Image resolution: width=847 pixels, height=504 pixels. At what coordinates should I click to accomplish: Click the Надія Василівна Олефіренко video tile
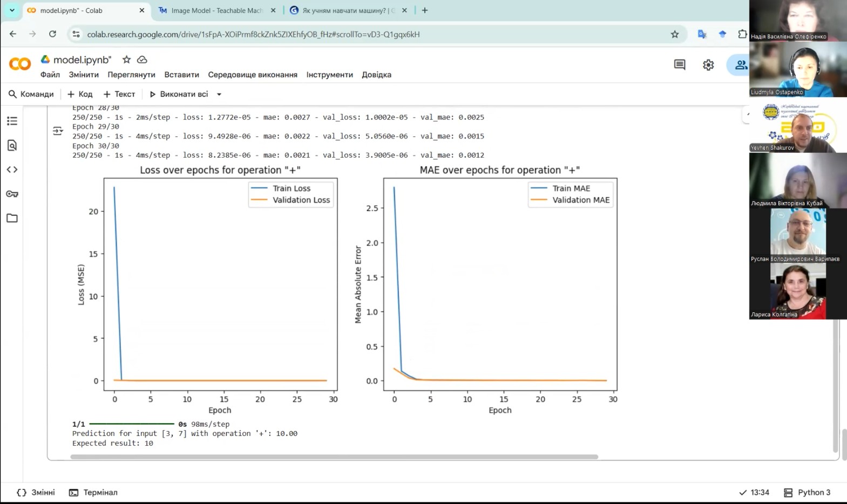pos(798,21)
